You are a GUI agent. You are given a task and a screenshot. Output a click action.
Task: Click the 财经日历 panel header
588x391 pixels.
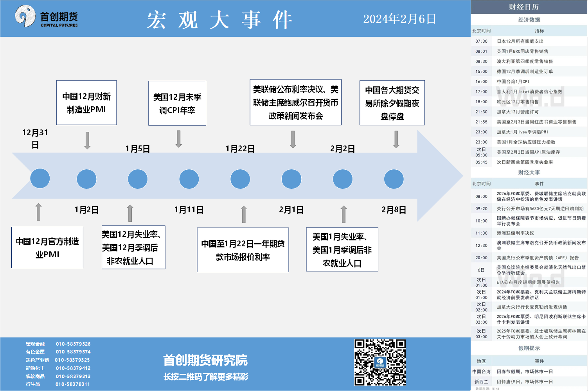pos(529,7)
